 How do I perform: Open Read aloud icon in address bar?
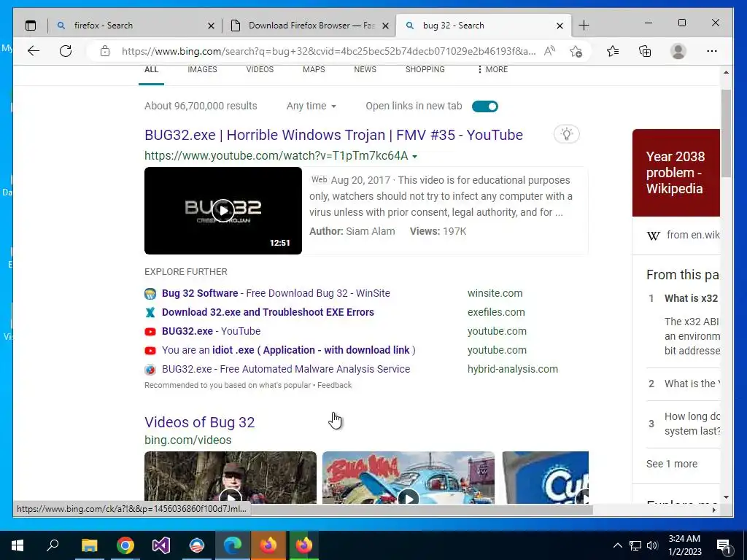pyautogui.click(x=550, y=51)
